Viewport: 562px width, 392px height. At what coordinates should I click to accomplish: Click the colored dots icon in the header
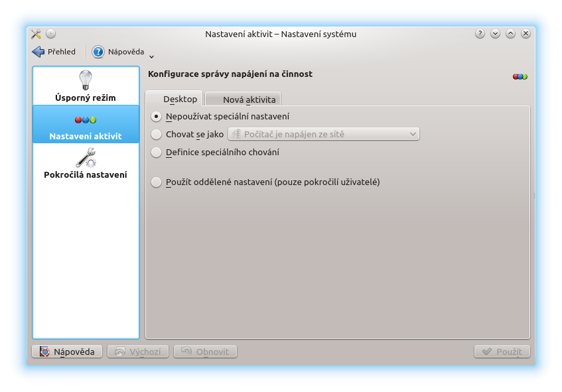click(520, 77)
